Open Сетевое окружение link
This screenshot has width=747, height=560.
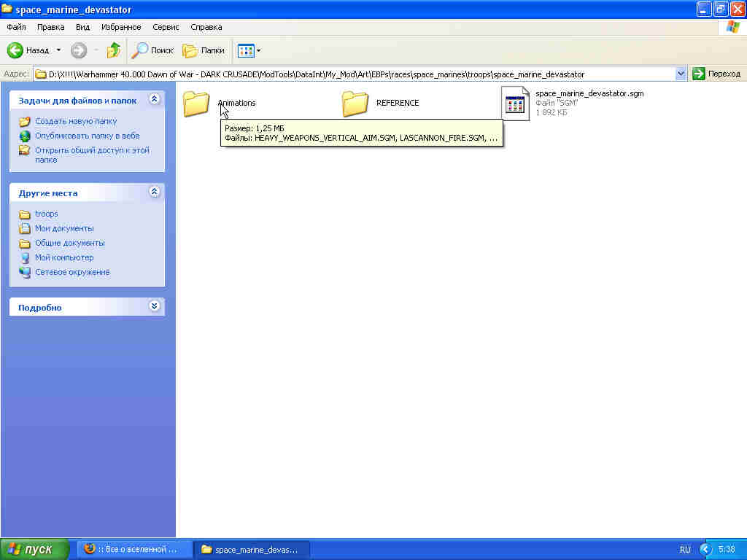click(72, 273)
